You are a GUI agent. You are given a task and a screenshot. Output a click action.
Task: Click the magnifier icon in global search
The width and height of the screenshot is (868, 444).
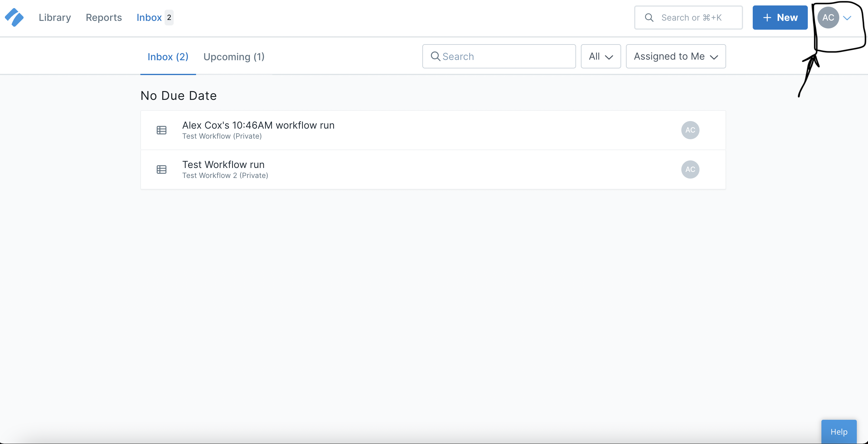click(x=649, y=18)
